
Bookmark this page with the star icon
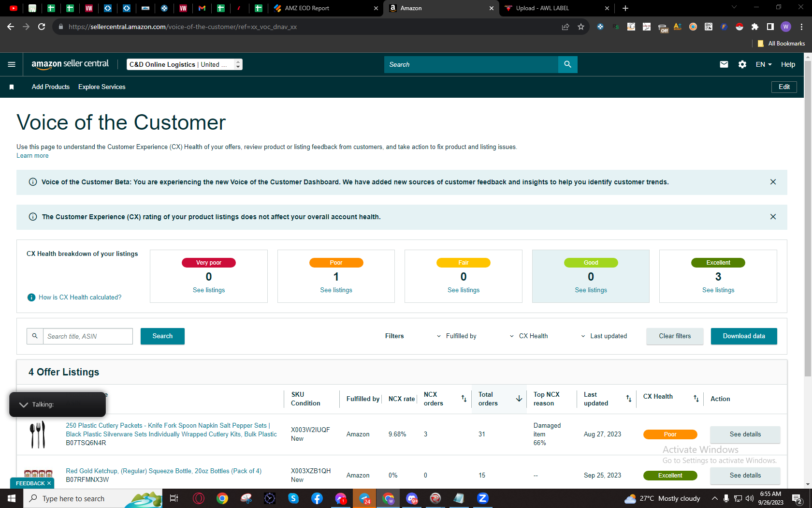tap(581, 27)
